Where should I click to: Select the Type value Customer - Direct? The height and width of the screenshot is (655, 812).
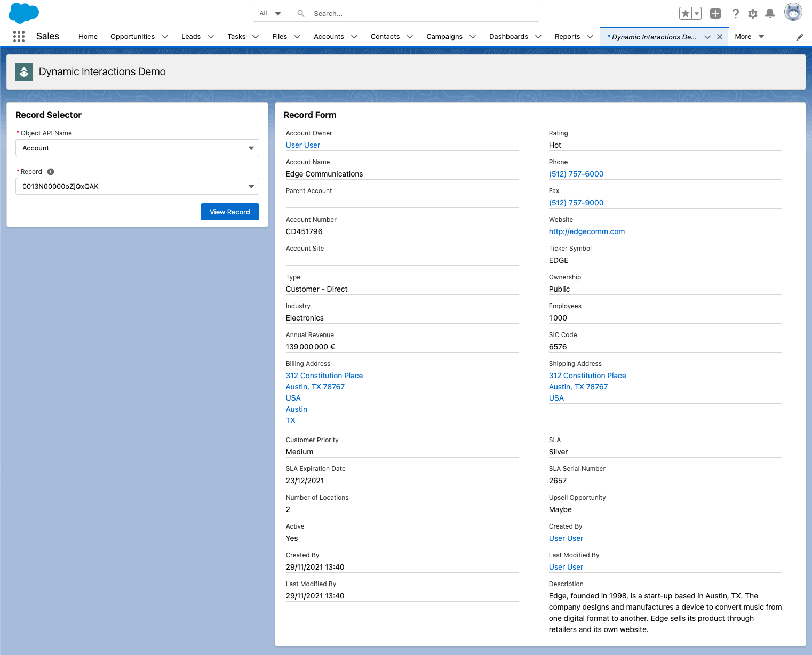(x=317, y=289)
